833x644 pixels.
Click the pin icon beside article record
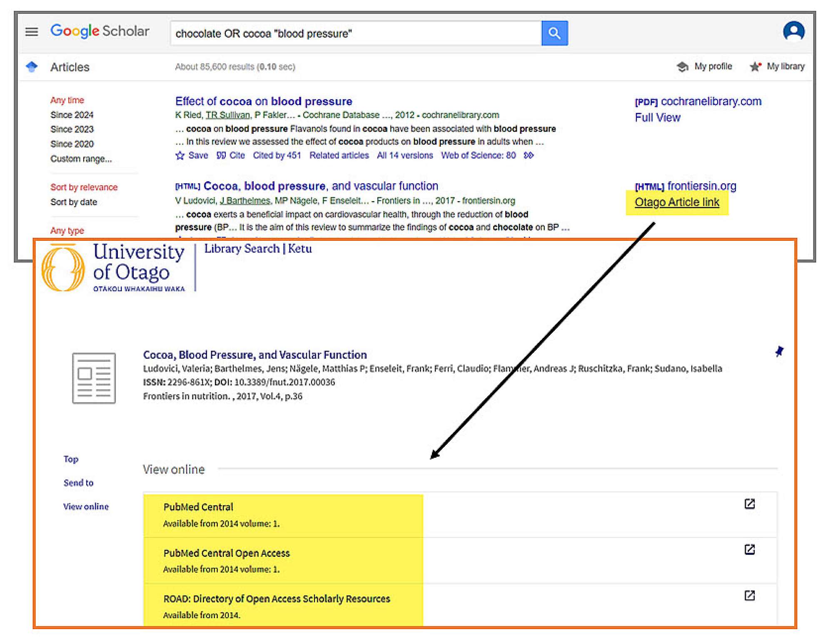click(x=779, y=351)
